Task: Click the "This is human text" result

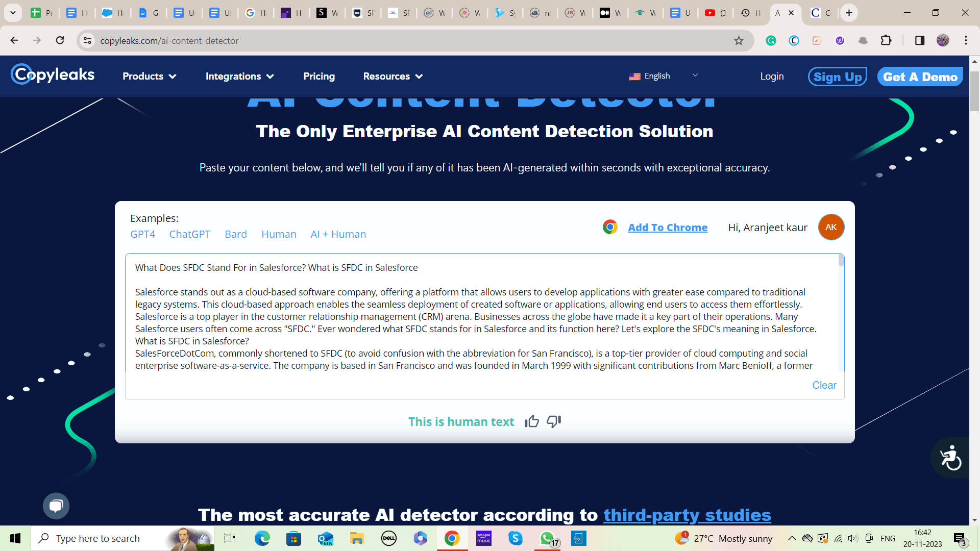Action: 461,422
